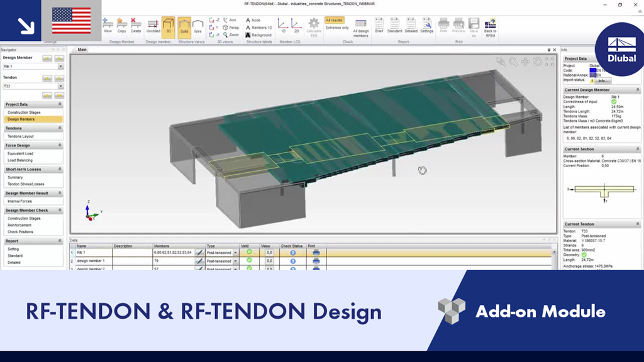
Task: Show 1D member LCS
Action: 282,25
